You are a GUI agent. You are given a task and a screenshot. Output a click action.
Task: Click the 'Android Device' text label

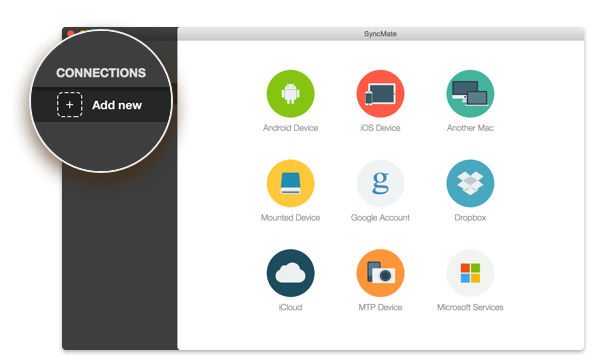pyautogui.click(x=290, y=128)
